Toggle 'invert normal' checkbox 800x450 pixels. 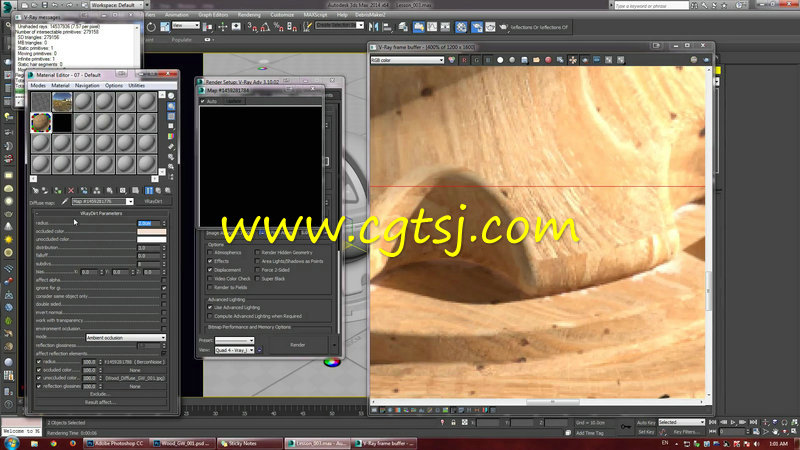click(x=164, y=313)
